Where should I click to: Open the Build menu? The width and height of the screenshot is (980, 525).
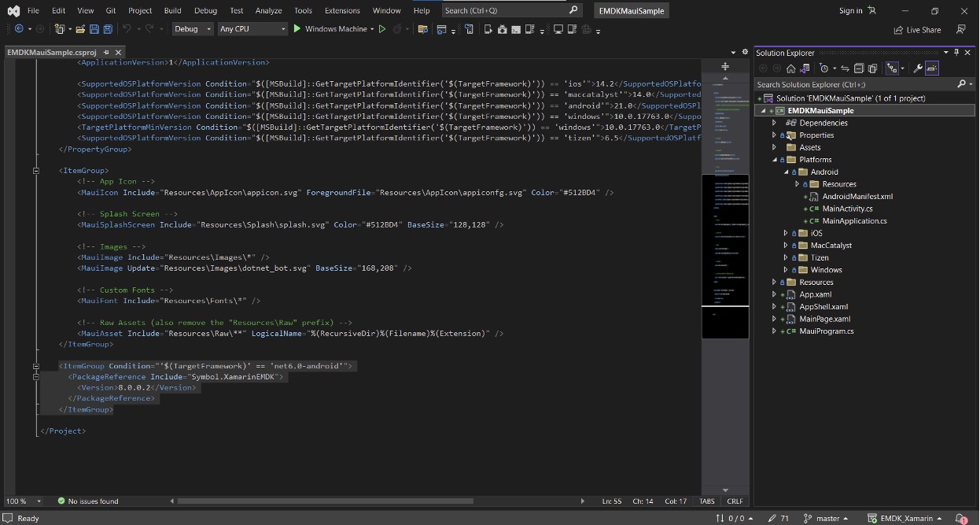pos(172,10)
